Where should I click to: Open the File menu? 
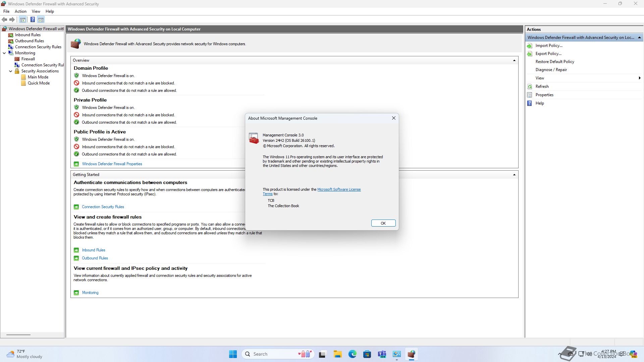click(6, 11)
